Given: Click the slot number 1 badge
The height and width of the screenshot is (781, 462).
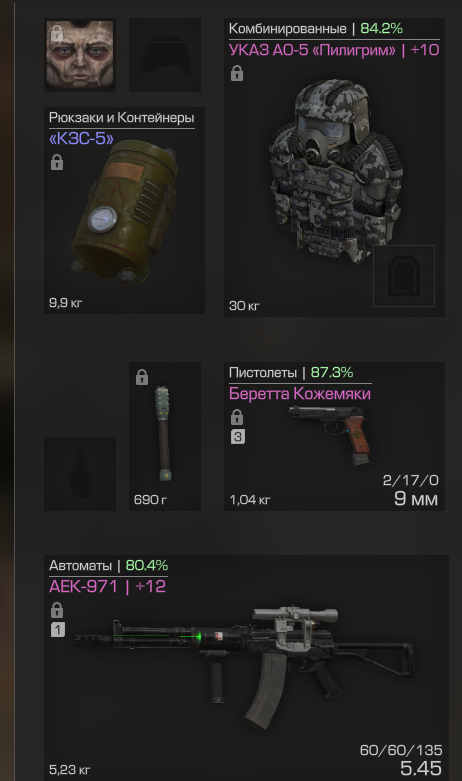Looking at the screenshot, I should point(58,630).
